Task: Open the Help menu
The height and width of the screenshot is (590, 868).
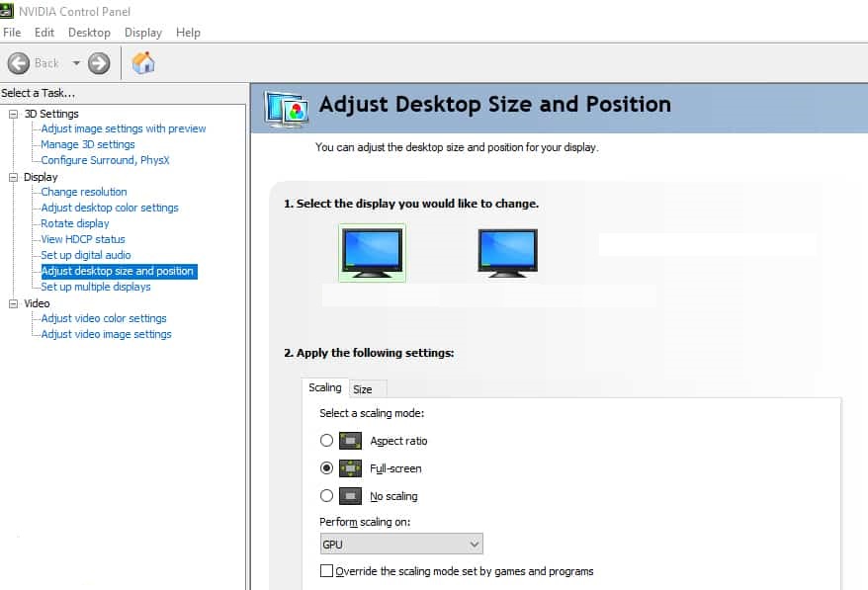Action: 188,33
